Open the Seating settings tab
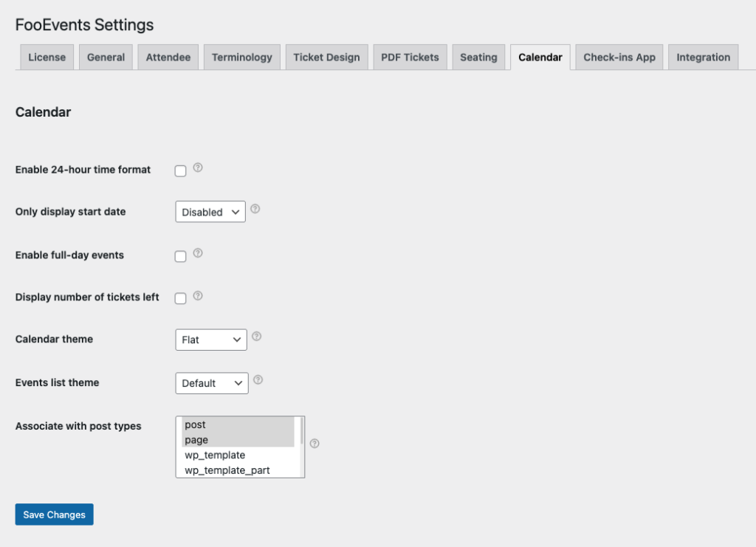 click(478, 56)
